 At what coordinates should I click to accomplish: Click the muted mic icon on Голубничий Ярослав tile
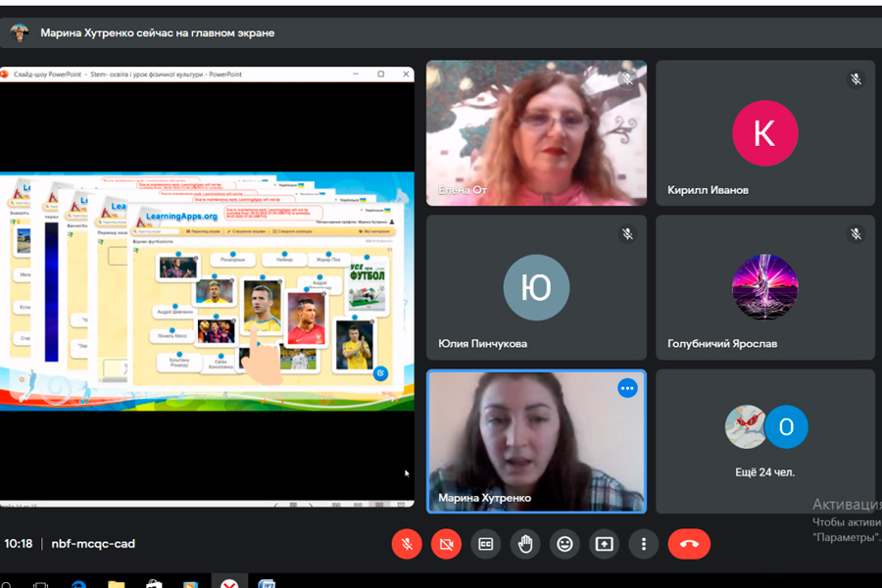point(856,233)
